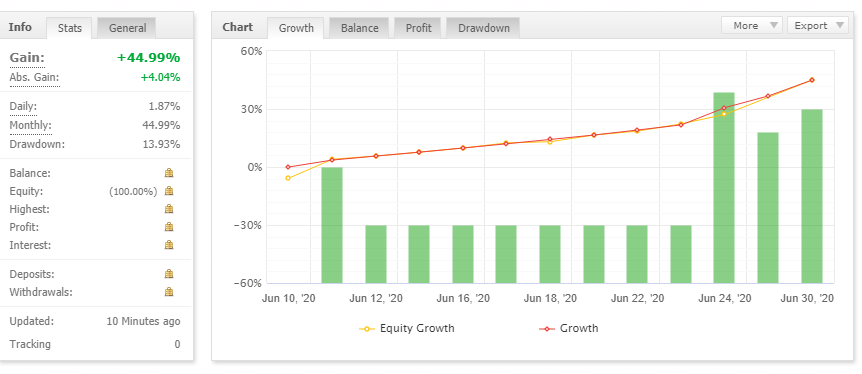Click the lock icon next to Equity
Screen dimensions: 862x374
[169, 191]
